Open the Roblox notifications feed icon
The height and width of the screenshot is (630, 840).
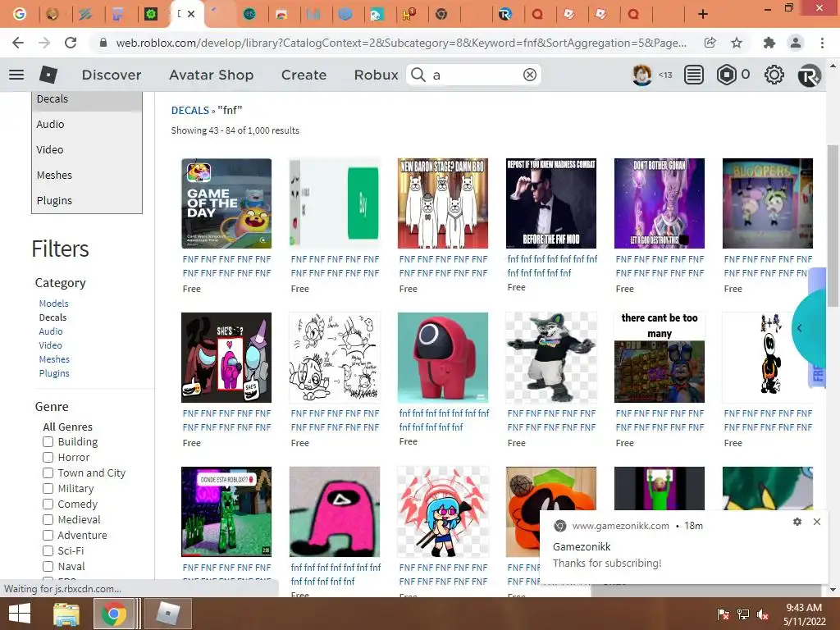[694, 75]
